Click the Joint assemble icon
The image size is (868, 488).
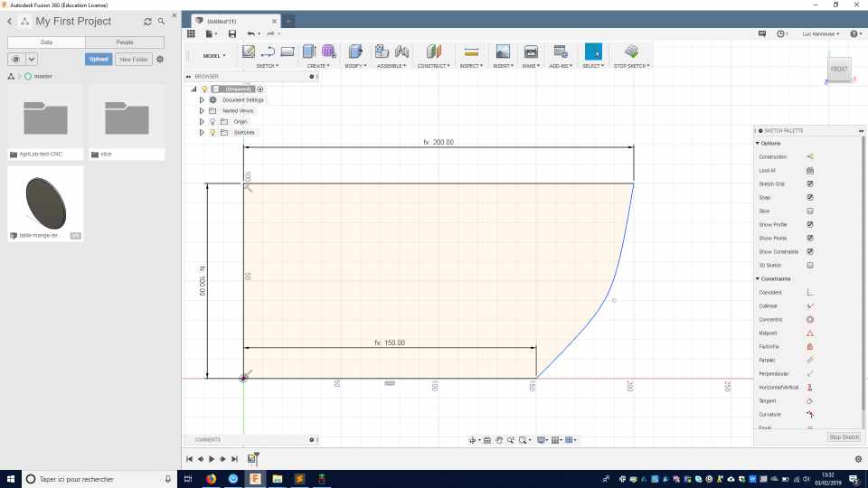(401, 52)
